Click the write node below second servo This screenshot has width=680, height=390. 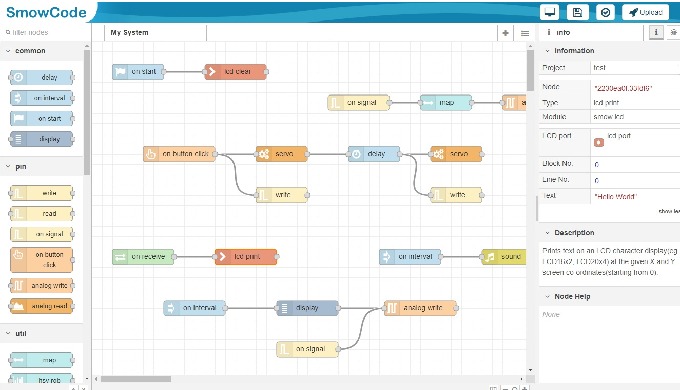point(456,195)
